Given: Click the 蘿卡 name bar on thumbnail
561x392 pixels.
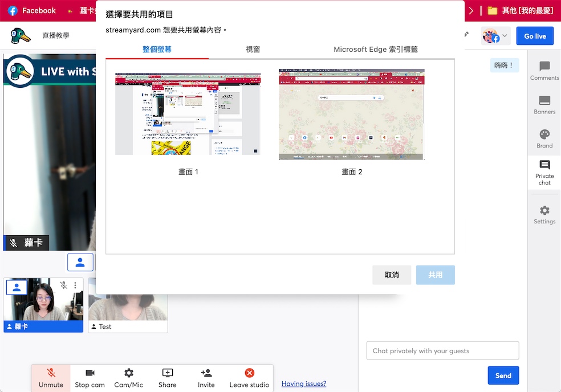Looking at the screenshot, I should coord(43,326).
